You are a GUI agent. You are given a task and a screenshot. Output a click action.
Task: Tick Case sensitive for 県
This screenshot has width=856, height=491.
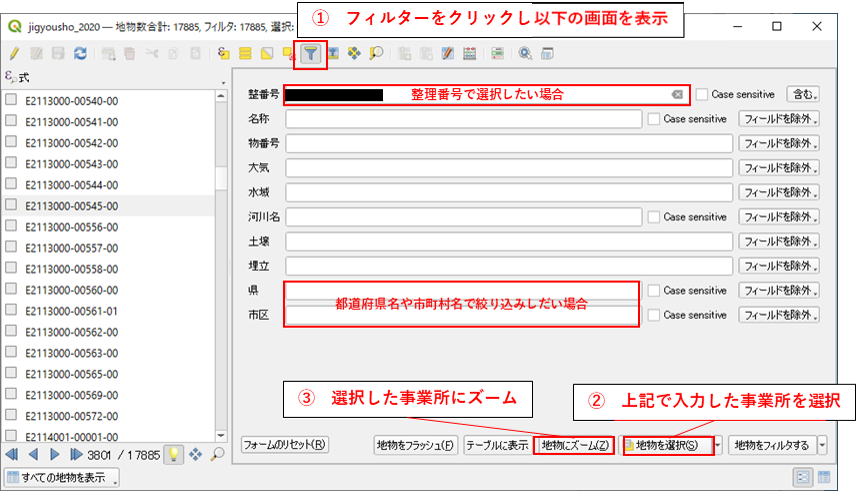coord(654,291)
